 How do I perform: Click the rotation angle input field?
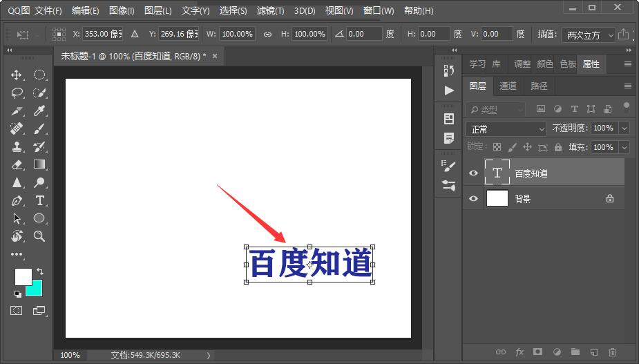pyautogui.click(x=364, y=34)
